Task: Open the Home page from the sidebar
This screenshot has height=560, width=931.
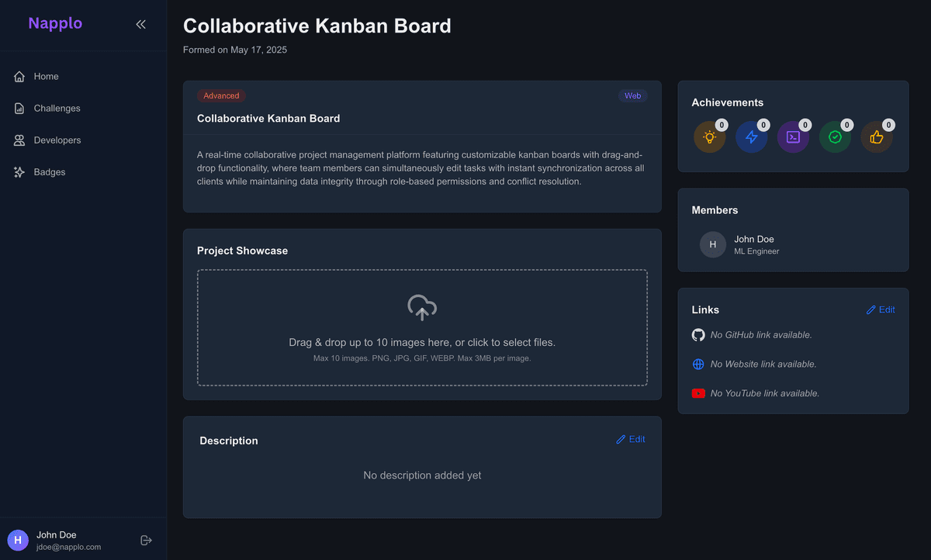Action: [46, 76]
